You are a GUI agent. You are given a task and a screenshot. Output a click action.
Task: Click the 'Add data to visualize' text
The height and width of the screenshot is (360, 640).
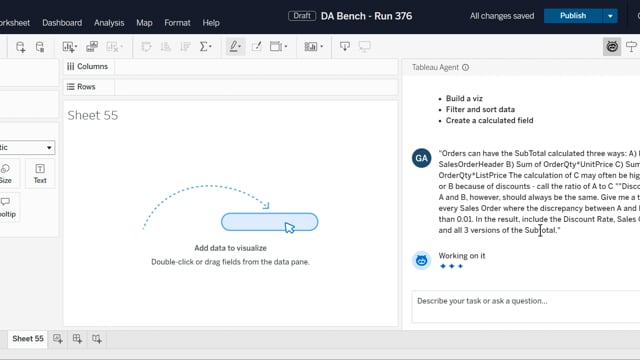point(230,248)
